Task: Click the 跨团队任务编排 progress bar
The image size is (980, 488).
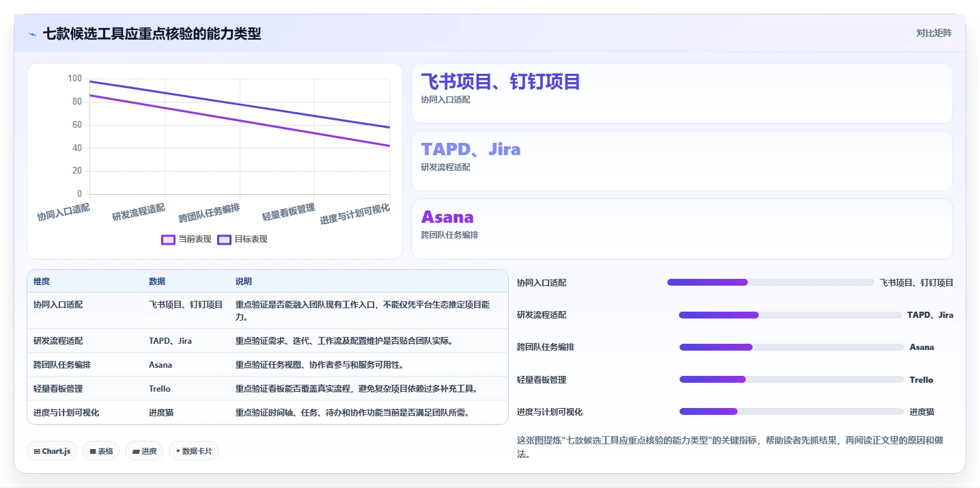Action: pyautogui.click(x=792, y=347)
